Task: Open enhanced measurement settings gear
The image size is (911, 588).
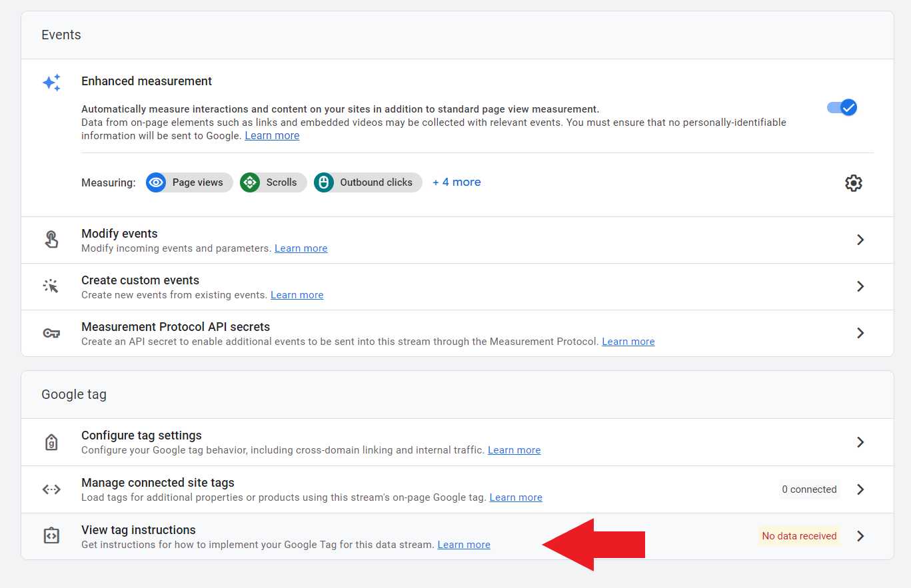Action: [853, 182]
